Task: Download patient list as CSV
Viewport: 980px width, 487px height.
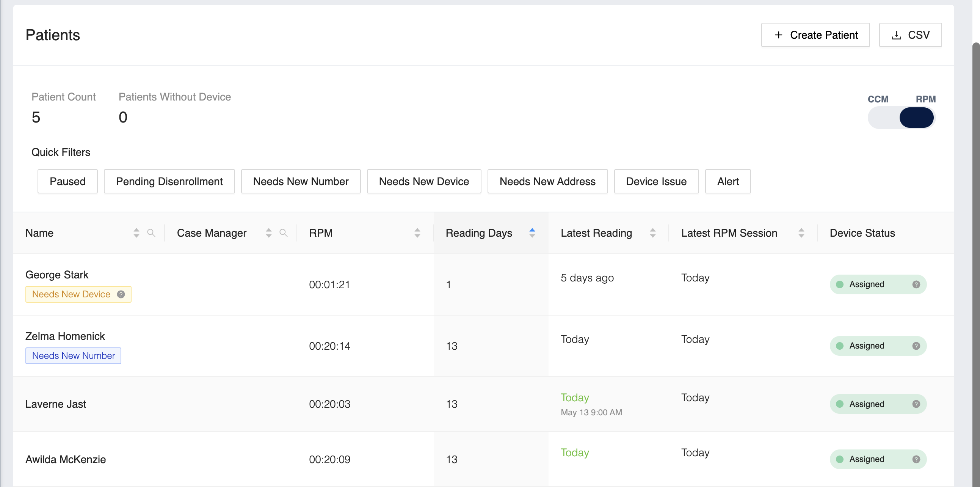Action: (x=910, y=35)
